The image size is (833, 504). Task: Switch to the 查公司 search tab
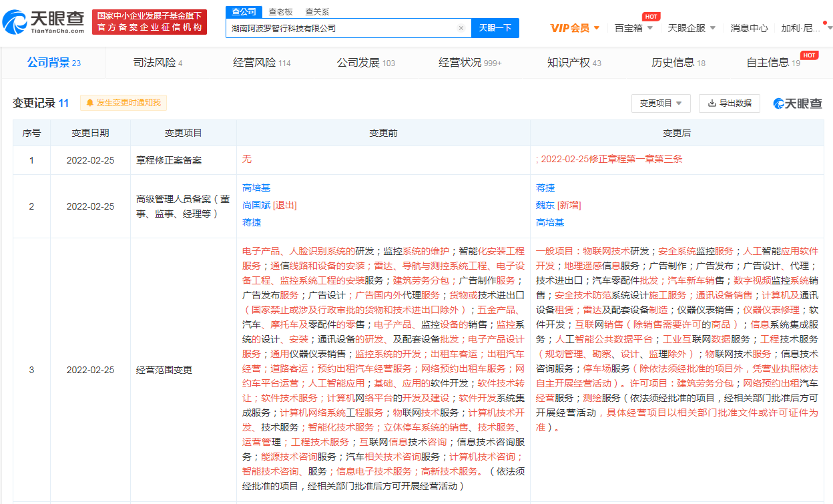click(243, 12)
